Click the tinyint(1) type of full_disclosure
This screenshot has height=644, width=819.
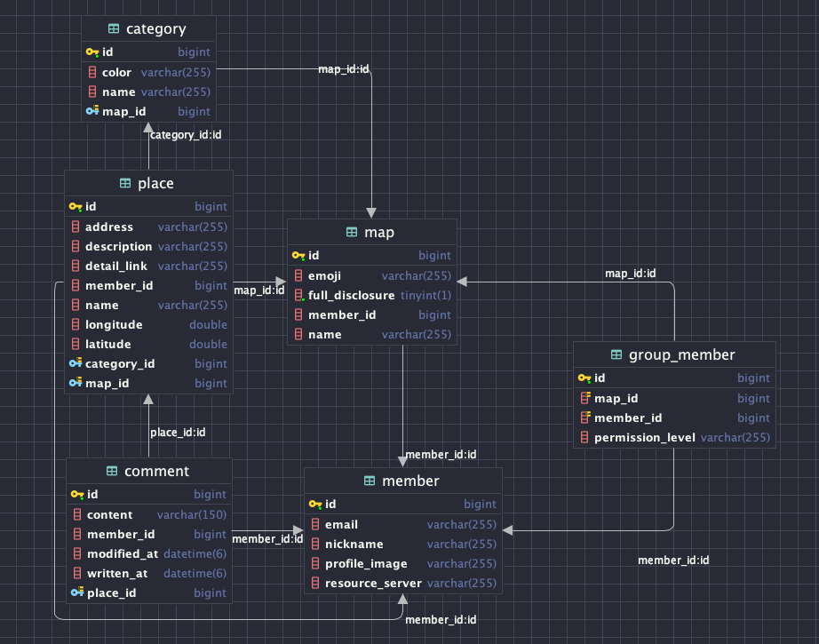pos(425,295)
